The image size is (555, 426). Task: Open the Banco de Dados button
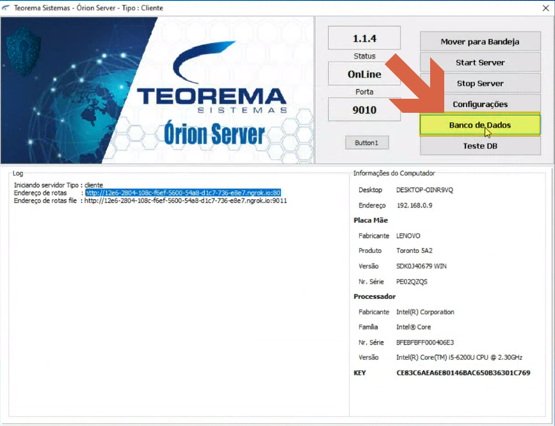[x=480, y=125]
